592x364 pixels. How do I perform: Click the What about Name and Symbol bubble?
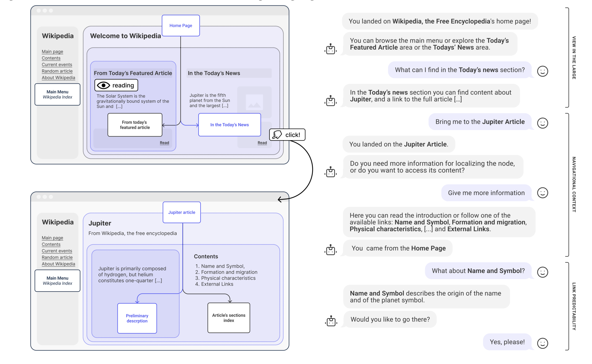pyautogui.click(x=478, y=271)
